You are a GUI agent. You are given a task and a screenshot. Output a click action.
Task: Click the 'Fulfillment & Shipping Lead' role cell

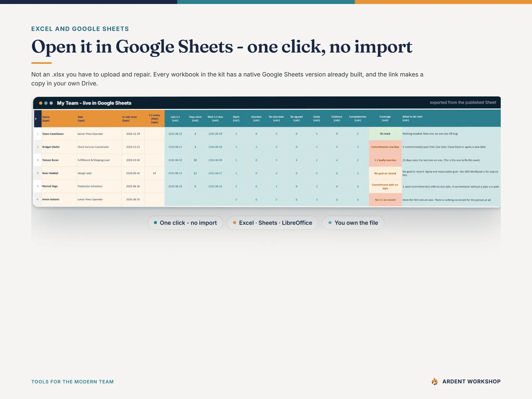(99, 160)
